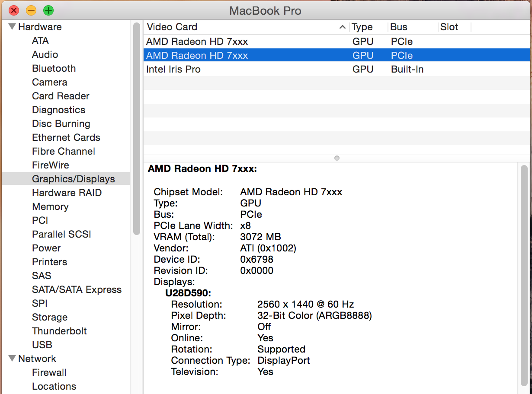The width and height of the screenshot is (532, 394).
Task: Select Memory in the sidebar
Action: [50, 207]
